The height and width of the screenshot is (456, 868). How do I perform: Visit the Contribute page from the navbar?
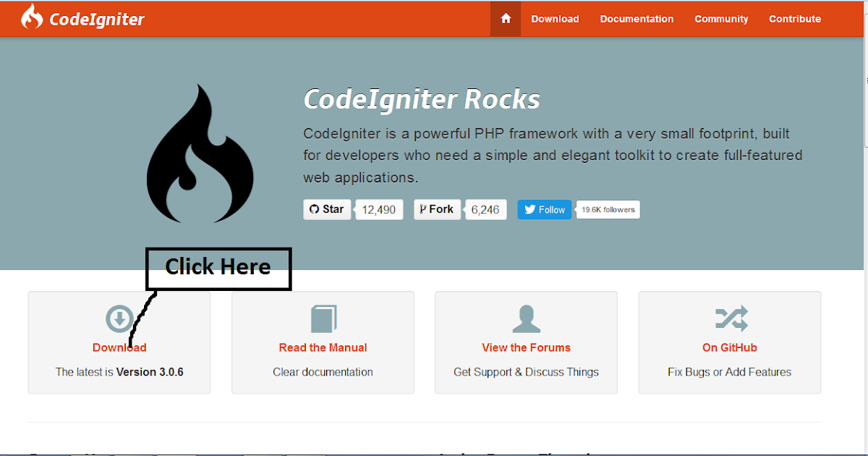click(x=795, y=19)
